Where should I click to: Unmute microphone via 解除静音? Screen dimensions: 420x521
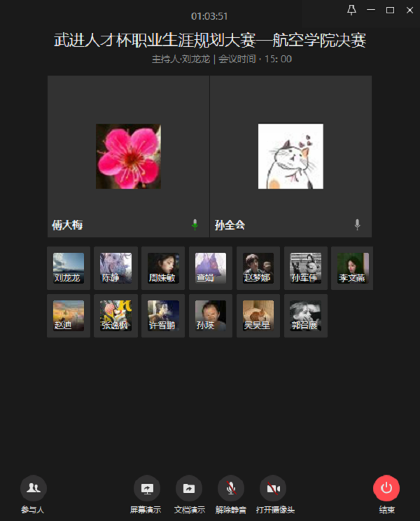pyautogui.click(x=231, y=488)
